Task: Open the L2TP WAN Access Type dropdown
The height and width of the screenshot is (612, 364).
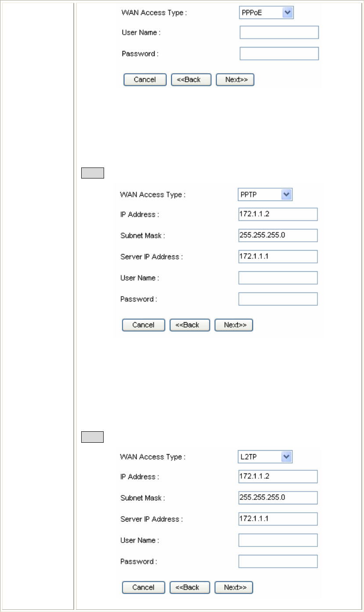Action: [265, 457]
